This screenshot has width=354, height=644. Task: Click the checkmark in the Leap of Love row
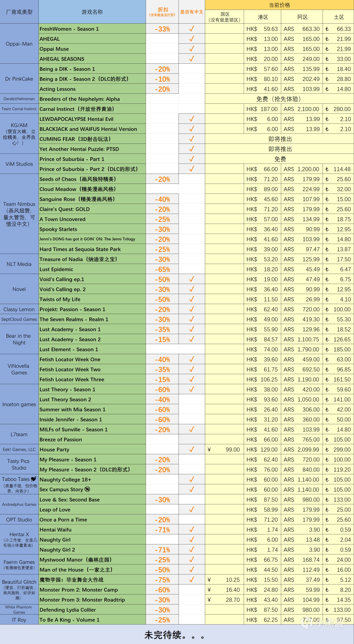tap(192, 510)
